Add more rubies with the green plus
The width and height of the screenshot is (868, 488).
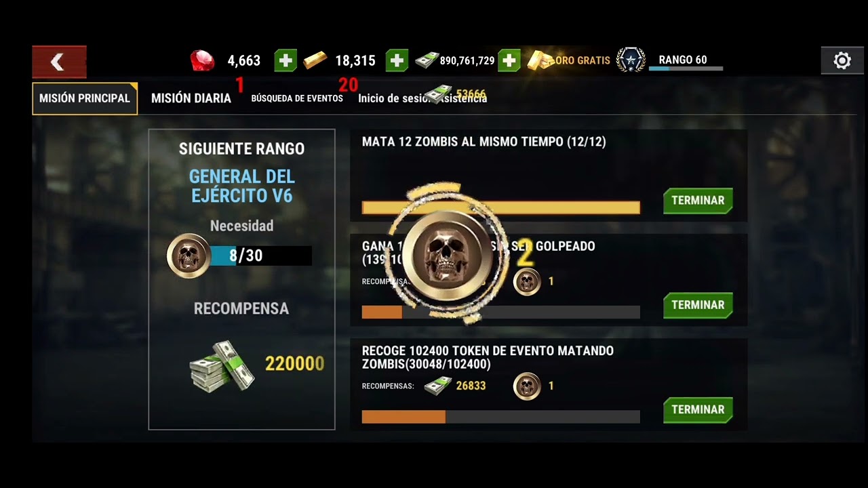[x=285, y=60]
